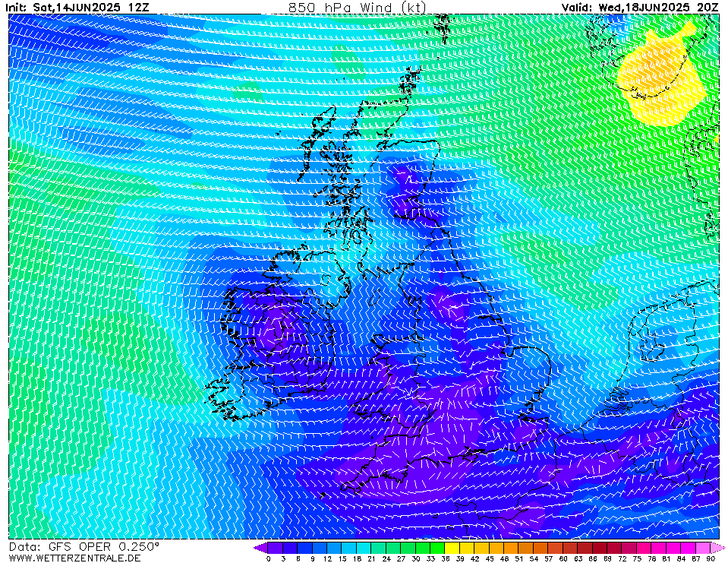
Task: Click the '24' label on the color scale
Action: [x=386, y=558]
